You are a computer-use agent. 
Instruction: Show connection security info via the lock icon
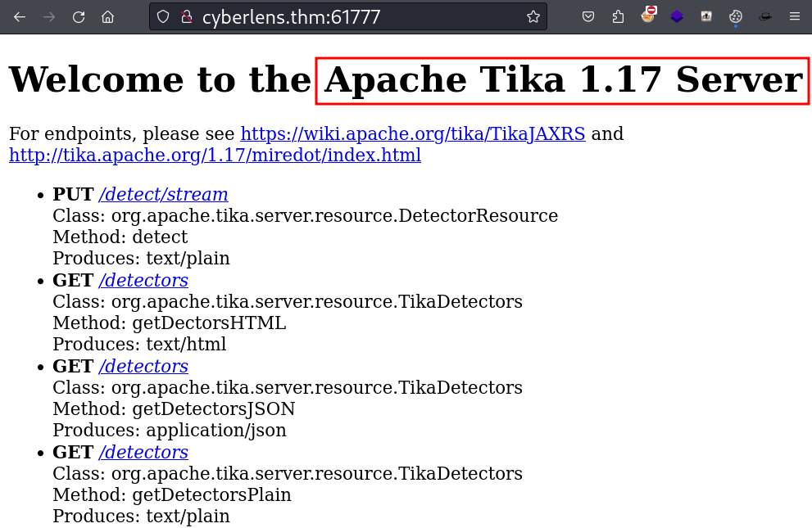tap(186, 16)
